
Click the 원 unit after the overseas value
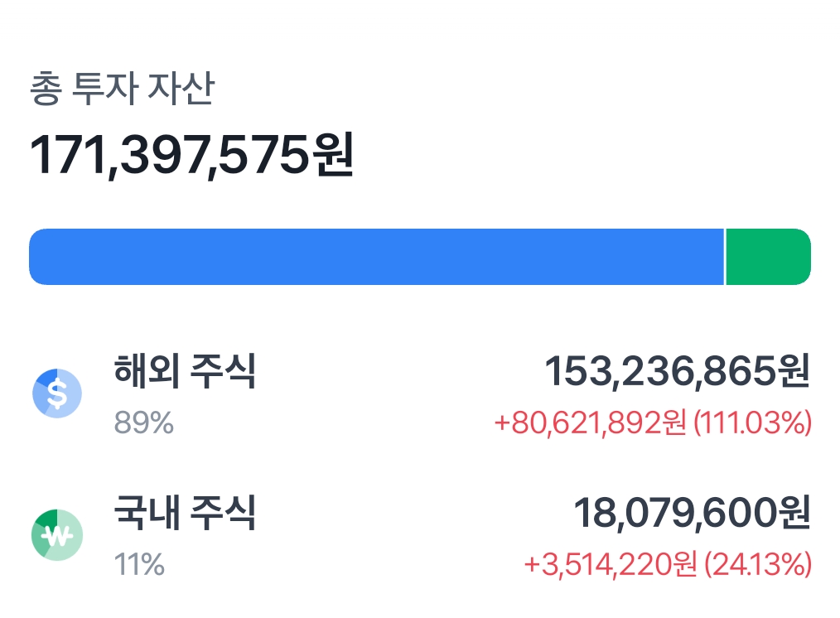pos(791,373)
